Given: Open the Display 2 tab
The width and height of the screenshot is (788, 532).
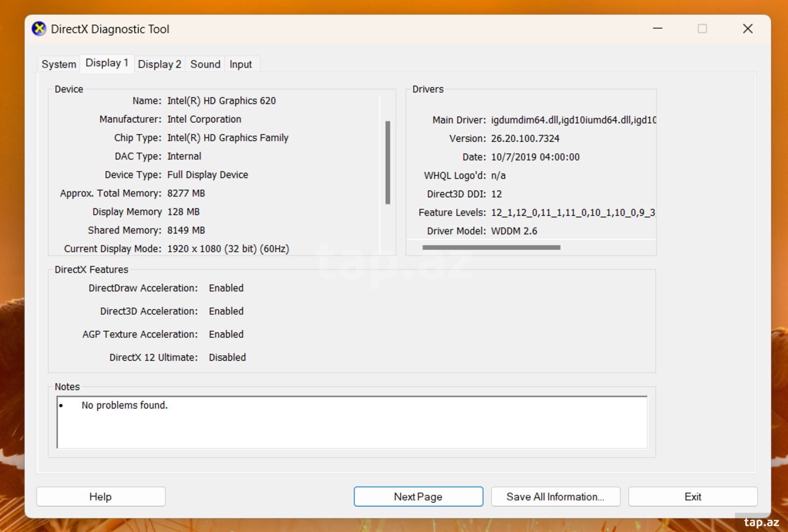Looking at the screenshot, I should click(160, 64).
